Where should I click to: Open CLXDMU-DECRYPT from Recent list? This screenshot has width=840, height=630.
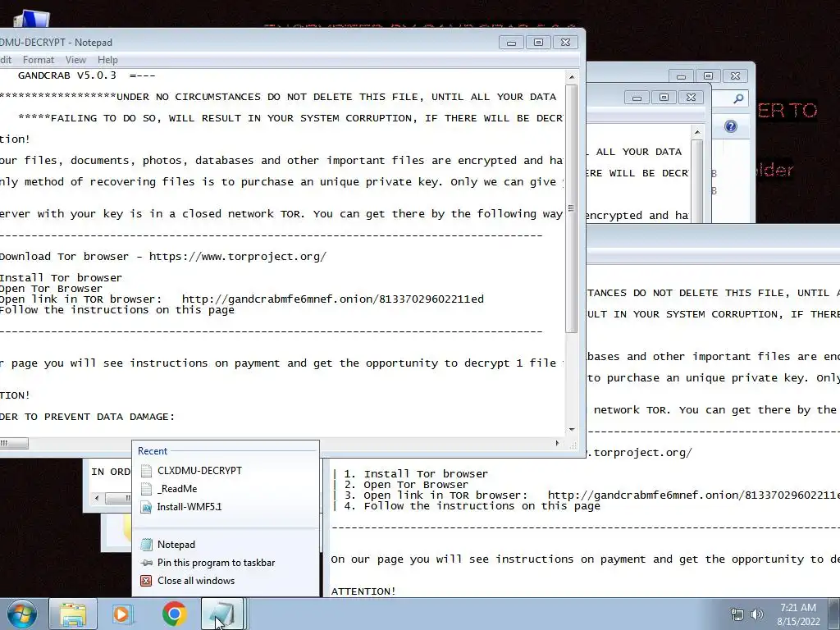point(226,470)
